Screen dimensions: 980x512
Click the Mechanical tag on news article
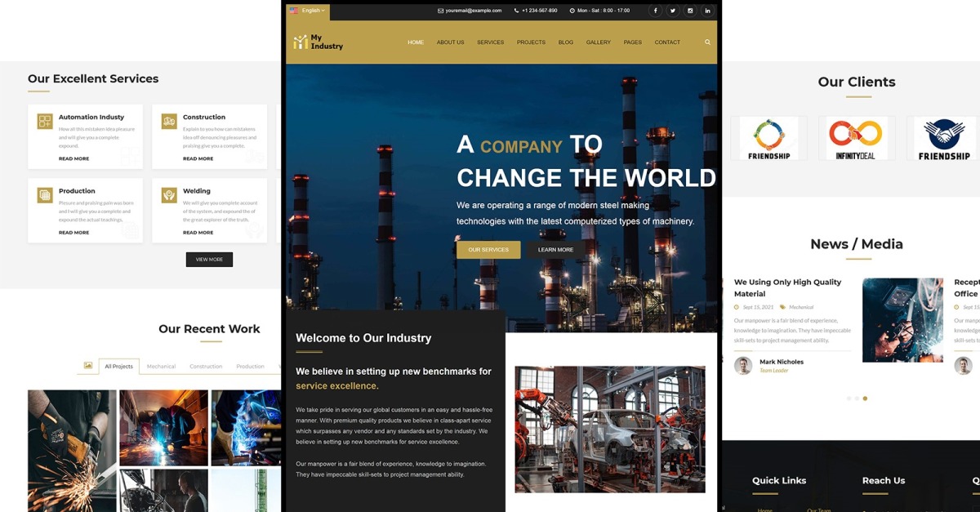(801, 307)
